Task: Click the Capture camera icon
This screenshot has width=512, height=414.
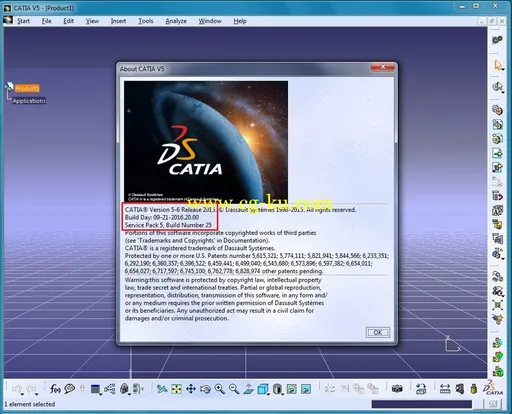Action: pos(397,389)
